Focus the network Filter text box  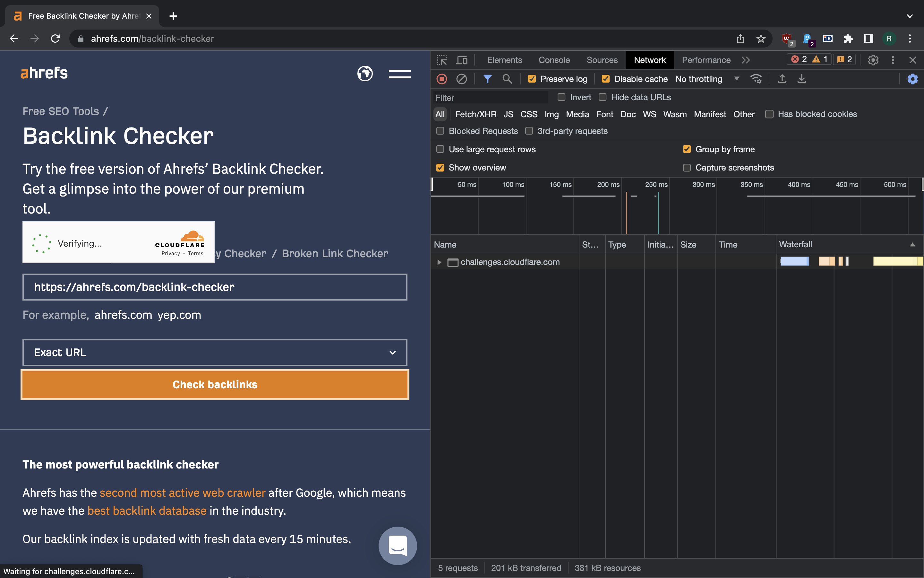click(x=491, y=98)
